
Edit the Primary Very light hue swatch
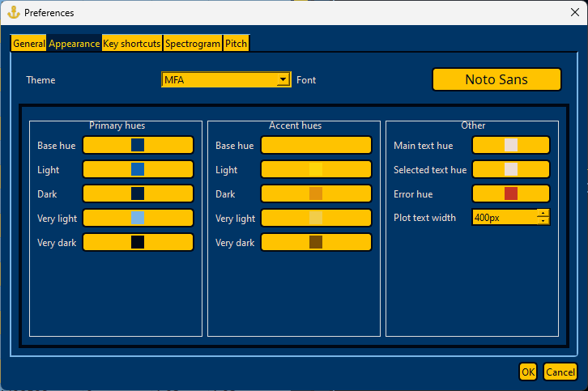coord(138,218)
